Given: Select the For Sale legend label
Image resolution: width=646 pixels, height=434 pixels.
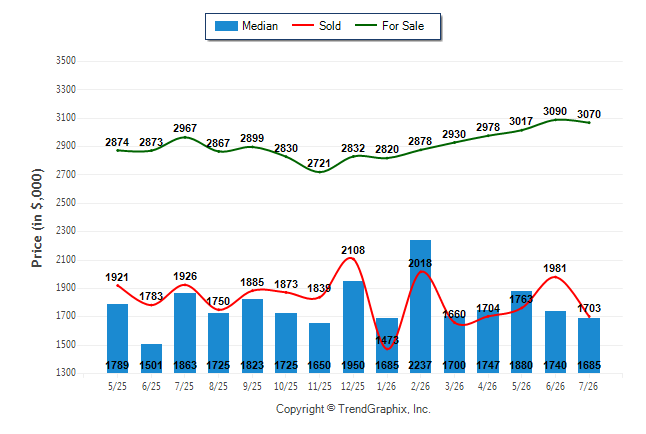Looking at the screenshot, I should pos(403,26).
